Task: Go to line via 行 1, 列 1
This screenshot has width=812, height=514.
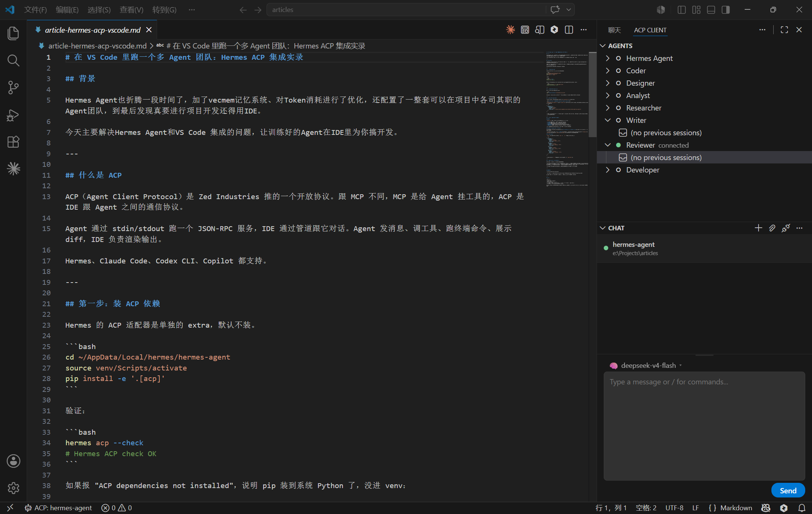Action: (611, 508)
